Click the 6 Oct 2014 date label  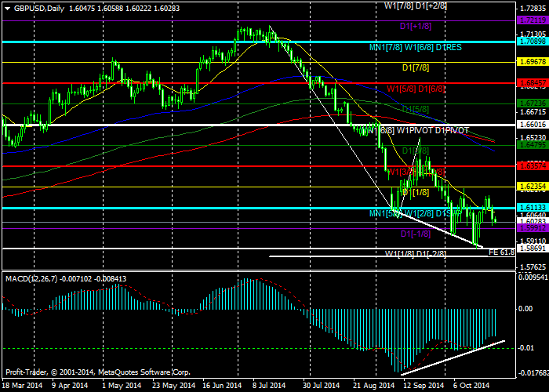click(471, 386)
